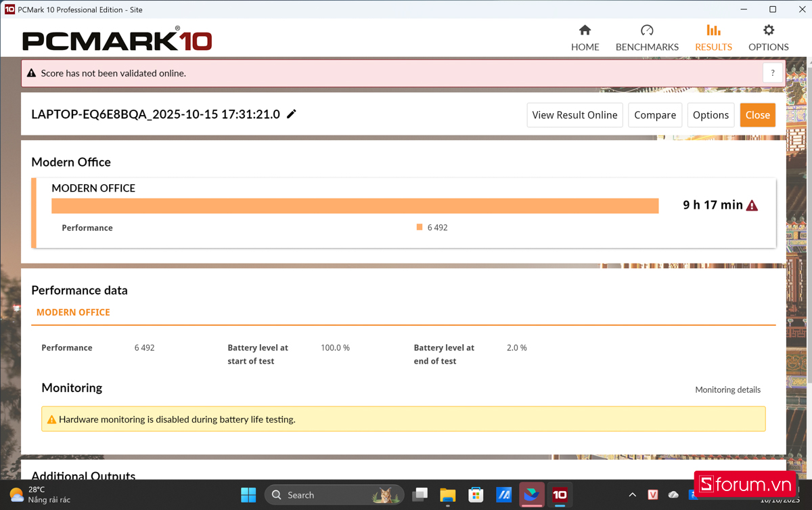This screenshot has width=812, height=510.
Task: Click 100.0 % battery start value
Action: (x=335, y=347)
